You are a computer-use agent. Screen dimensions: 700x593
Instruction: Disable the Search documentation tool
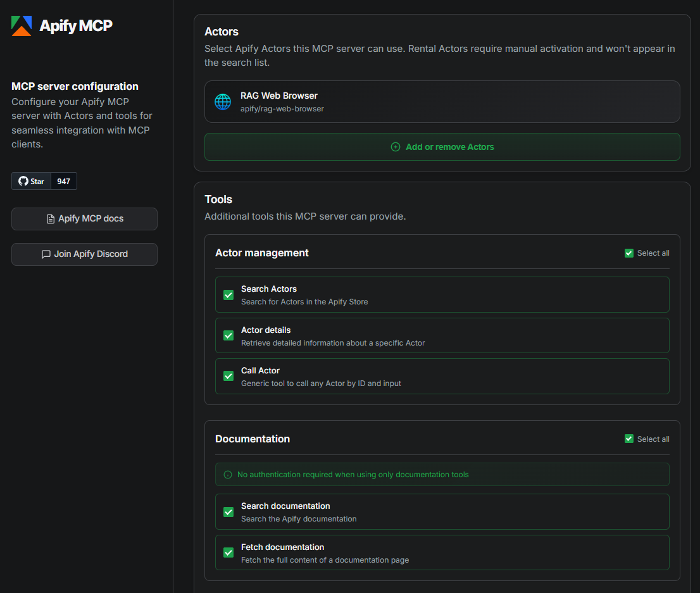click(228, 511)
